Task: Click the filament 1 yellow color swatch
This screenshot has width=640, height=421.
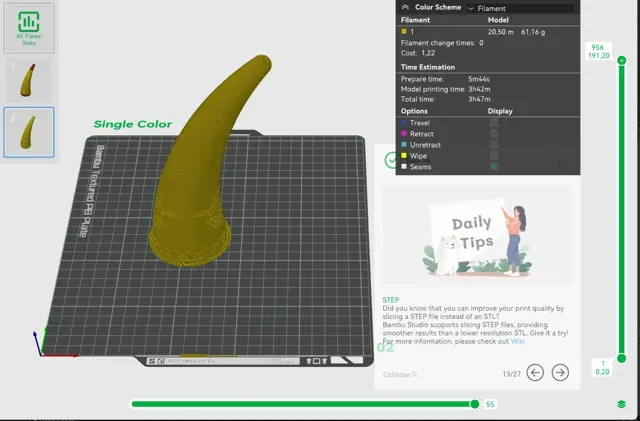Action: tap(404, 31)
